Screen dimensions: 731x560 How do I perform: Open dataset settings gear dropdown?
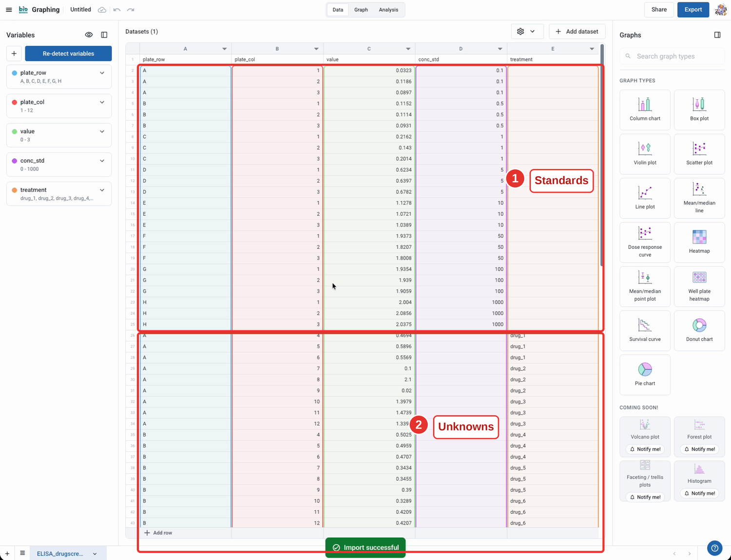coord(527,32)
